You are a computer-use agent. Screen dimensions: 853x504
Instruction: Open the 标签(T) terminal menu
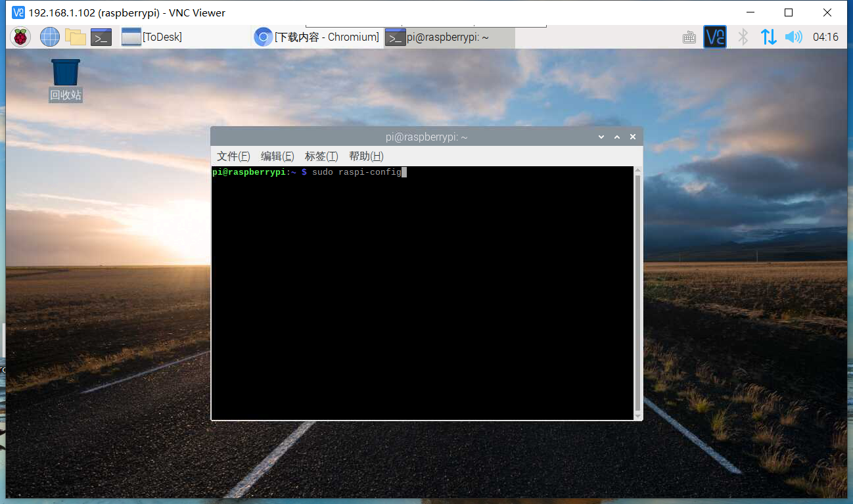(x=321, y=156)
